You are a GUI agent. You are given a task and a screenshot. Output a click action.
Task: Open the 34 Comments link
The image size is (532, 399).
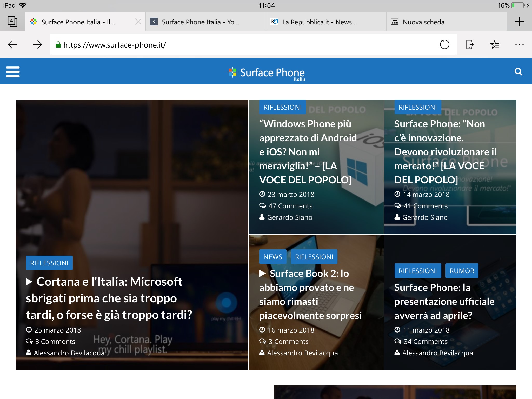425,342
